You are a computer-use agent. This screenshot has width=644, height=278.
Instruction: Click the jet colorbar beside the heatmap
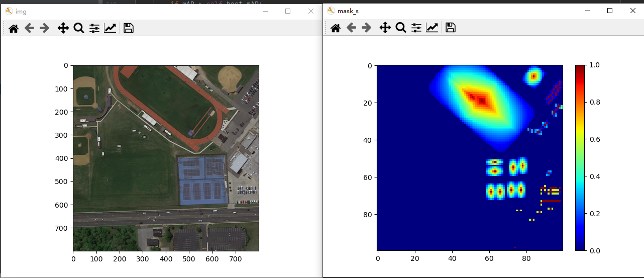tap(580, 157)
